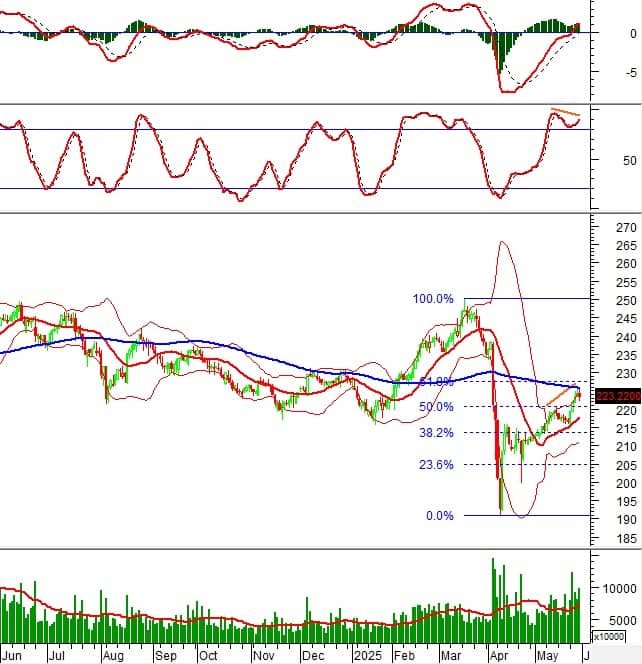
Task: Click the 2025 year label on time axis
Action: (x=368, y=656)
